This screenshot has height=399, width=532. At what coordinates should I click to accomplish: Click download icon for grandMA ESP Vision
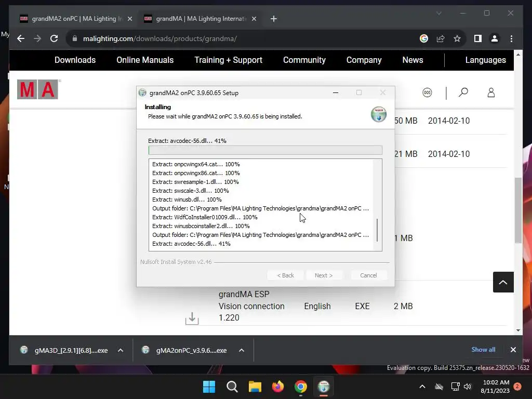point(192,318)
